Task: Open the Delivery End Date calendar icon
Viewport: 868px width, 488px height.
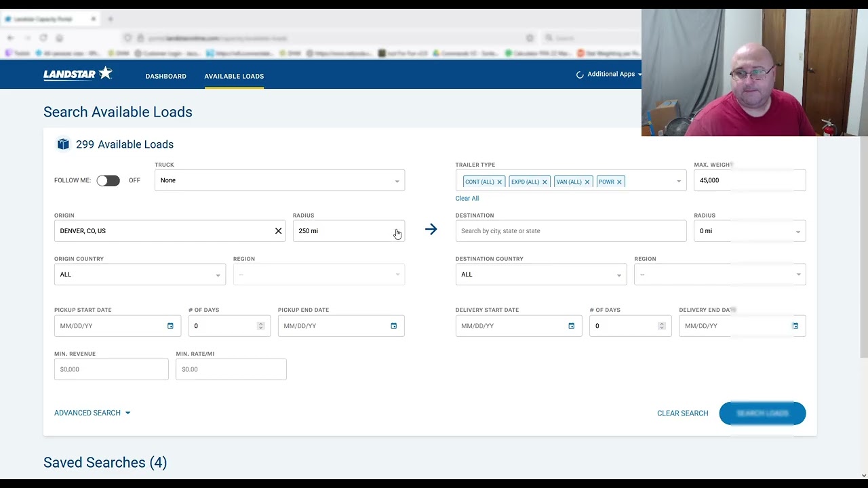Action: (x=795, y=326)
